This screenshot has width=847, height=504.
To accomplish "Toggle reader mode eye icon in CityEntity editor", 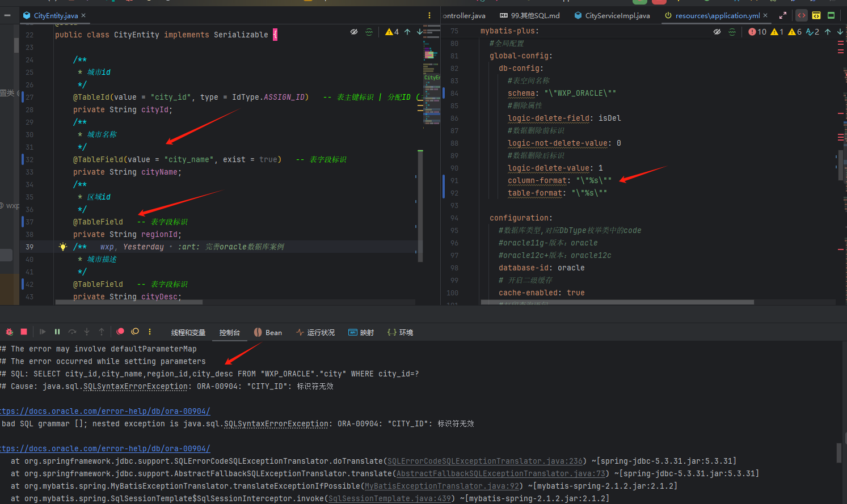I will (x=354, y=32).
